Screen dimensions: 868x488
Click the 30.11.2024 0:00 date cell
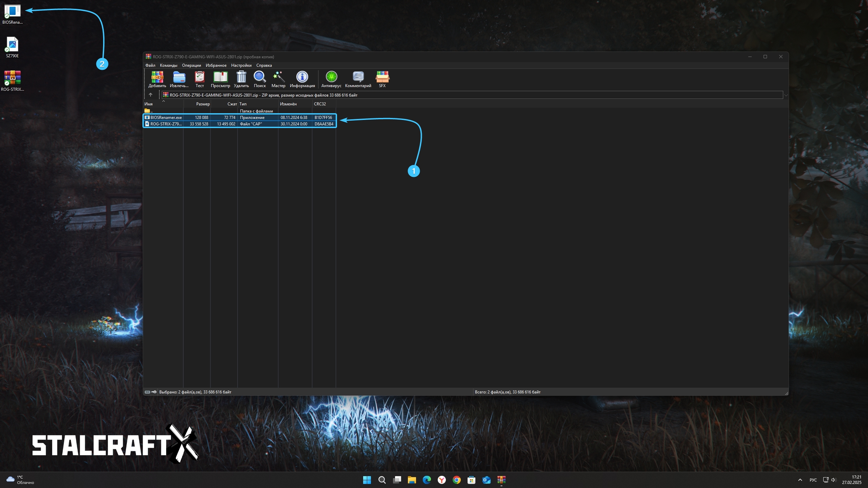294,124
